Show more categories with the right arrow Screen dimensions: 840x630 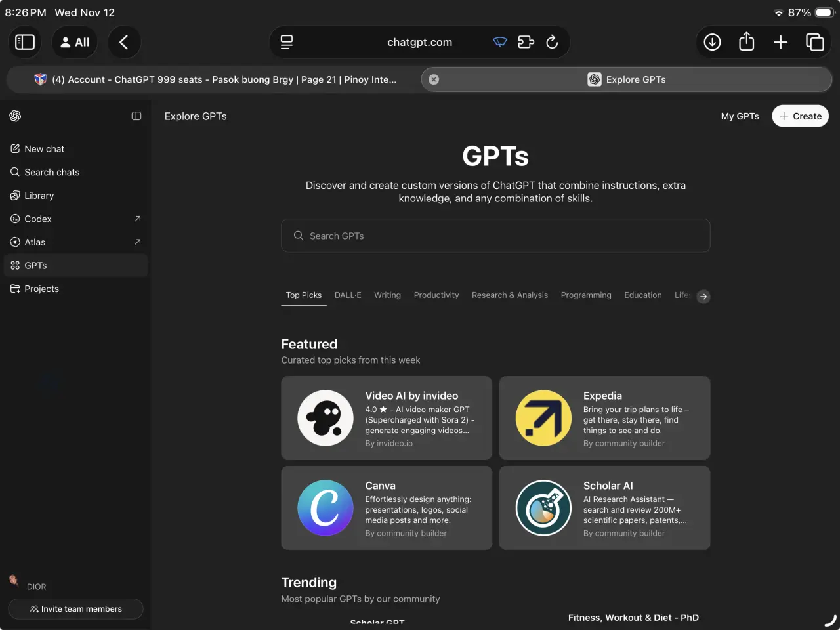[x=703, y=297]
